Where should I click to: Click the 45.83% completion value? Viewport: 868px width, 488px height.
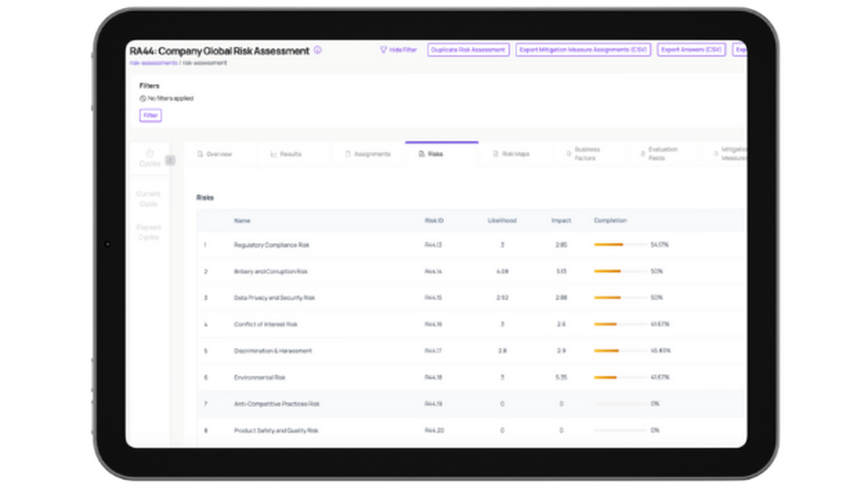pos(660,352)
